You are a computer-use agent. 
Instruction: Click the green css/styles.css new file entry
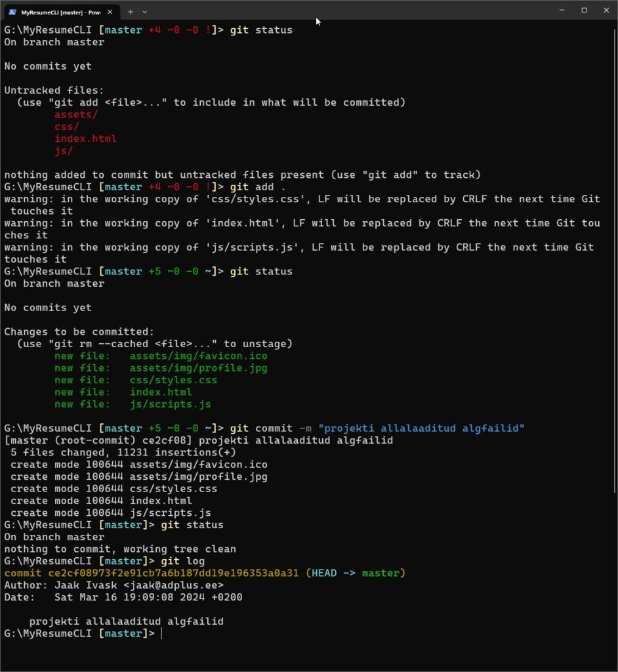[173, 380]
